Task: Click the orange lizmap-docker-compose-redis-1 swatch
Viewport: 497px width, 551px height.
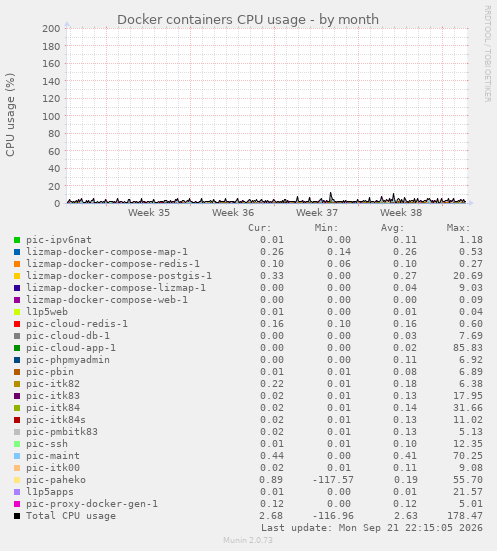Action: pos(17,264)
